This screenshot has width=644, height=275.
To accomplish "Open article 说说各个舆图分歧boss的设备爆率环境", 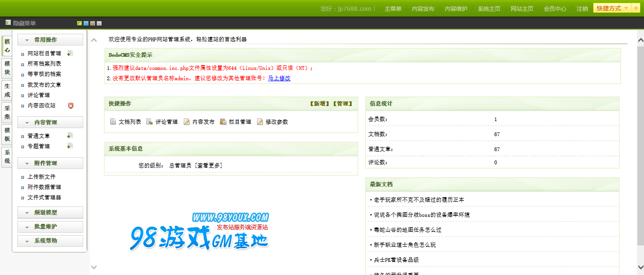I will (x=422, y=215).
